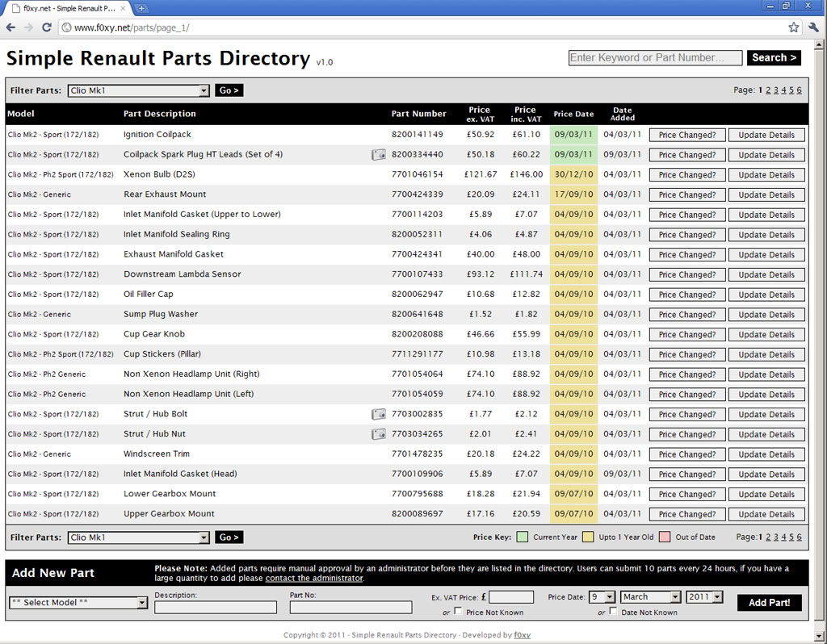The image size is (827, 644).
Task: Open the Chrome wrench settings menu
Action: [812, 27]
